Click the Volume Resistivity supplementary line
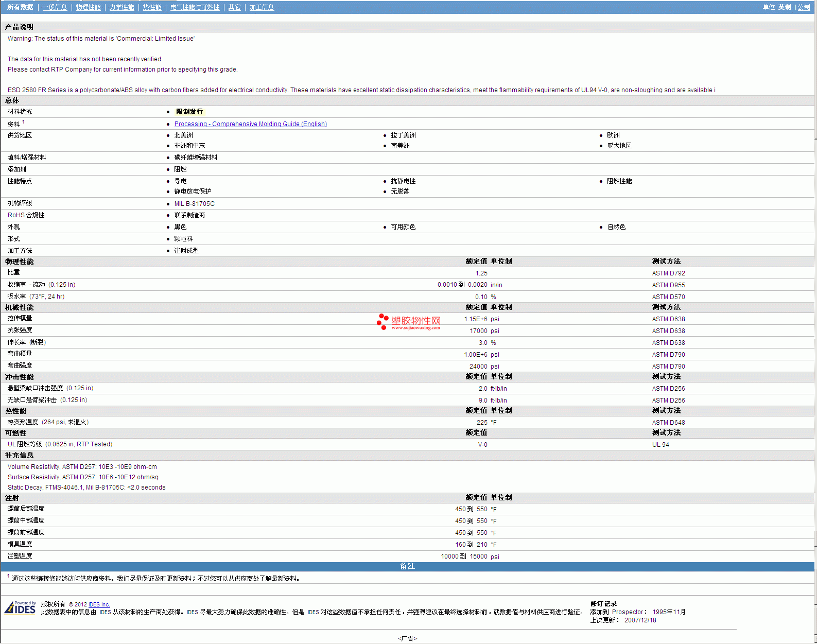The width and height of the screenshot is (817, 644). [x=82, y=467]
